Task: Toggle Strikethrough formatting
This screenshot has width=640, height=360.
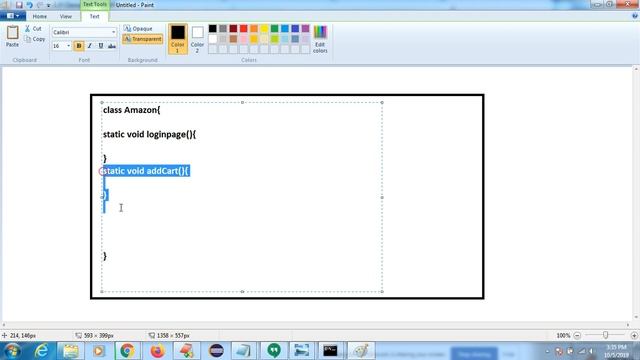Action: [x=112, y=46]
